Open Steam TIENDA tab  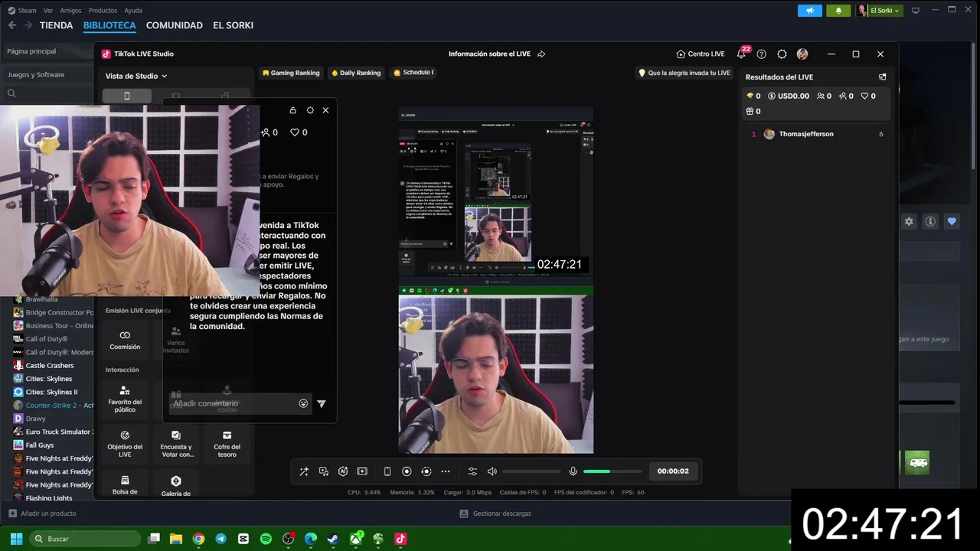(x=57, y=25)
